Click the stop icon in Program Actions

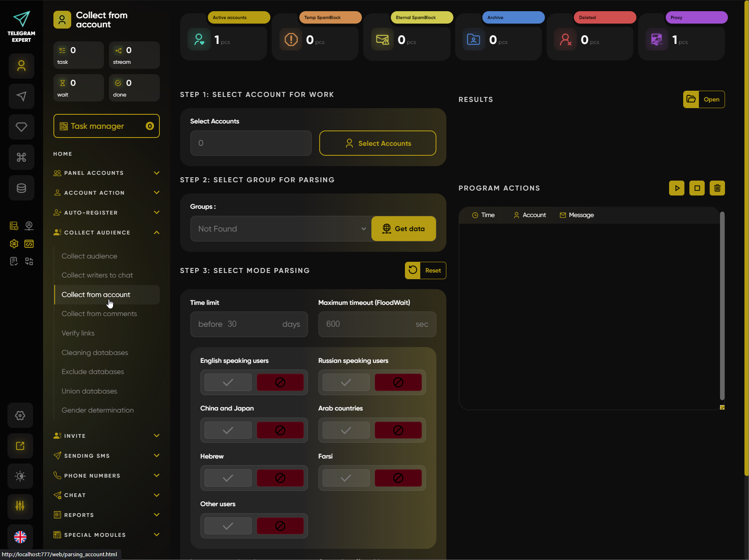[x=697, y=188]
